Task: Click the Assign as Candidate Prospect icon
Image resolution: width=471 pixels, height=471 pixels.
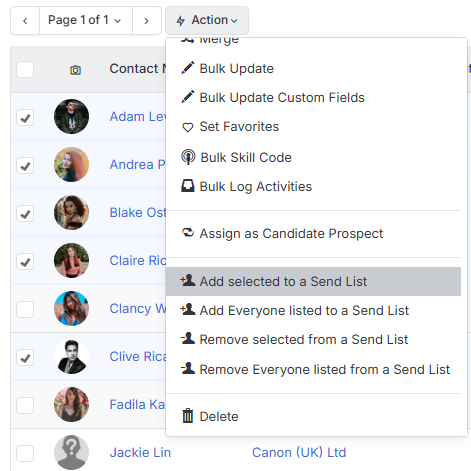Action: point(188,233)
